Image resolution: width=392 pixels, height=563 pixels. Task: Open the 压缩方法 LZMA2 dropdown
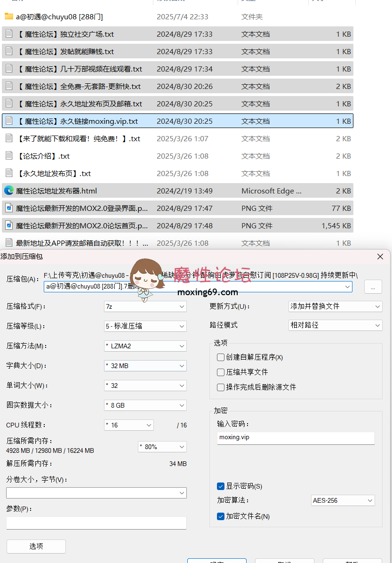[x=145, y=346]
